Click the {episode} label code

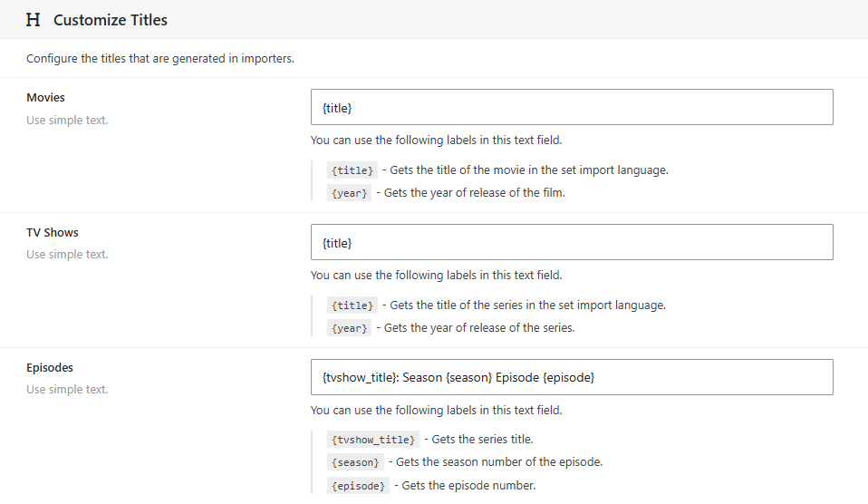358,486
